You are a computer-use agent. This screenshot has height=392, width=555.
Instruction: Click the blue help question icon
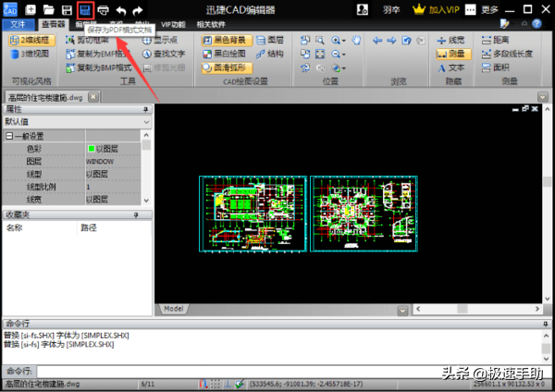point(536,24)
